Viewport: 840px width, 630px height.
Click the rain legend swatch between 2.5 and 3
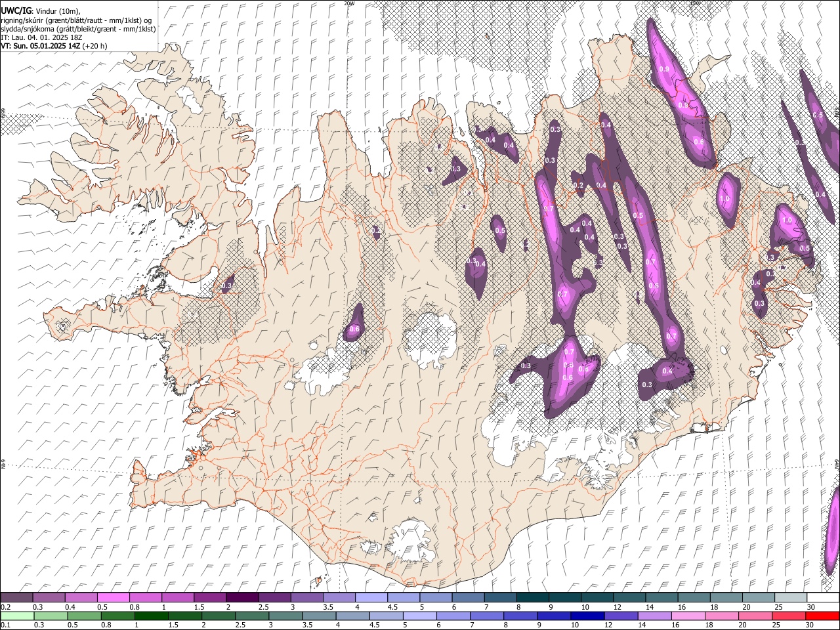coord(251,616)
